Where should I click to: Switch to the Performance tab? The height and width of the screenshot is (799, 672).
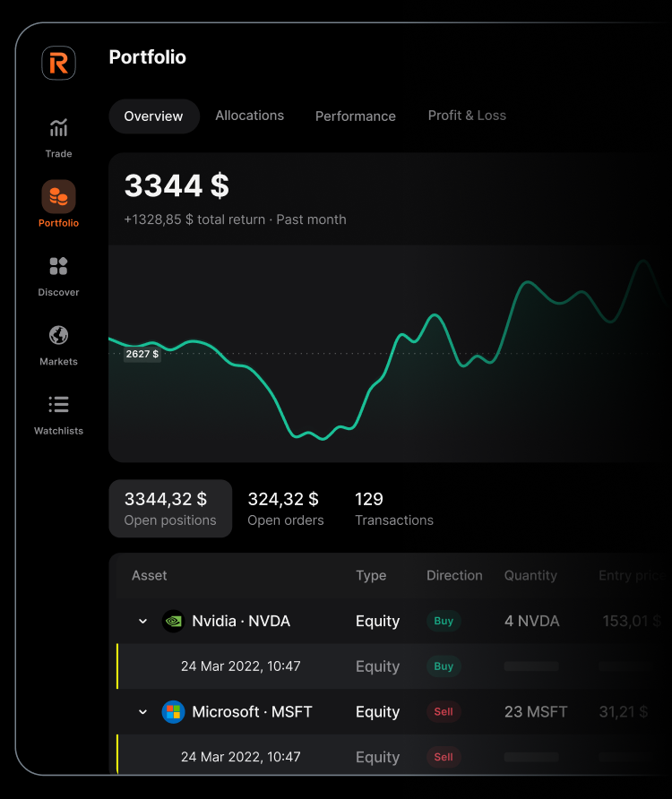pos(355,116)
